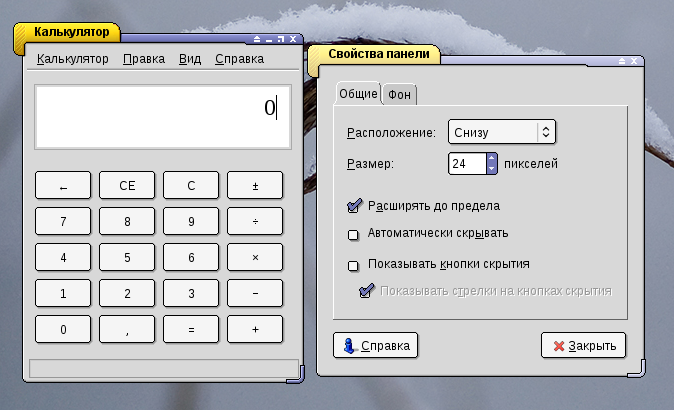Shade the Калькулятор window via titlebar icon

257,39
